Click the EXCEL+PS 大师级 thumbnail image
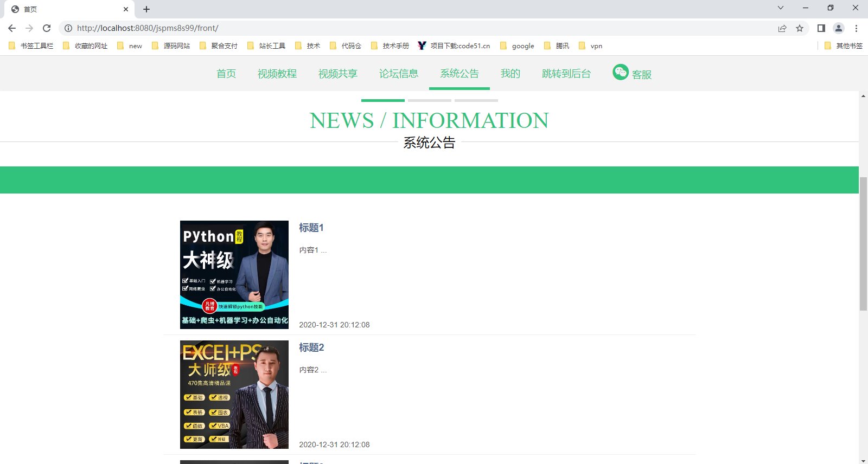The image size is (868, 464). pyautogui.click(x=234, y=395)
